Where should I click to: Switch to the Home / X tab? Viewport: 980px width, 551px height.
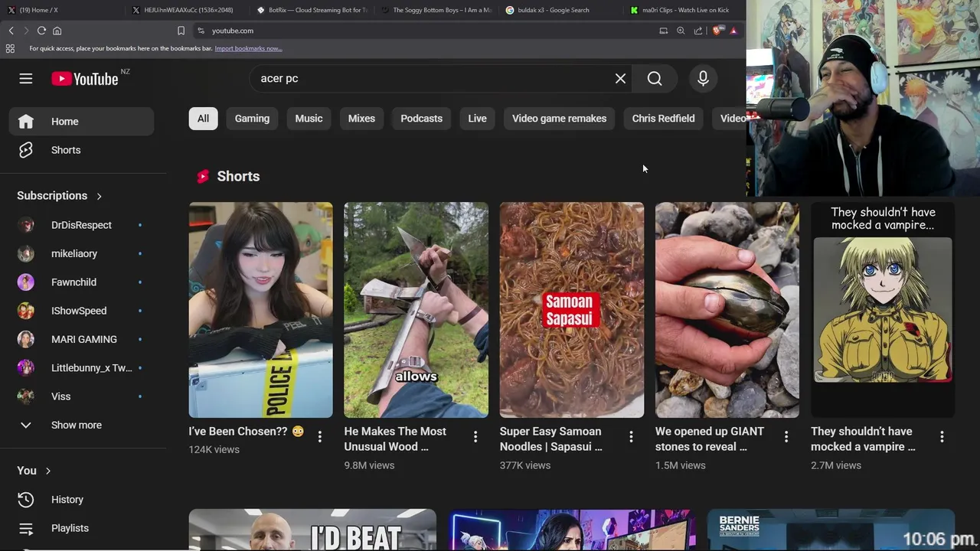tap(61, 10)
